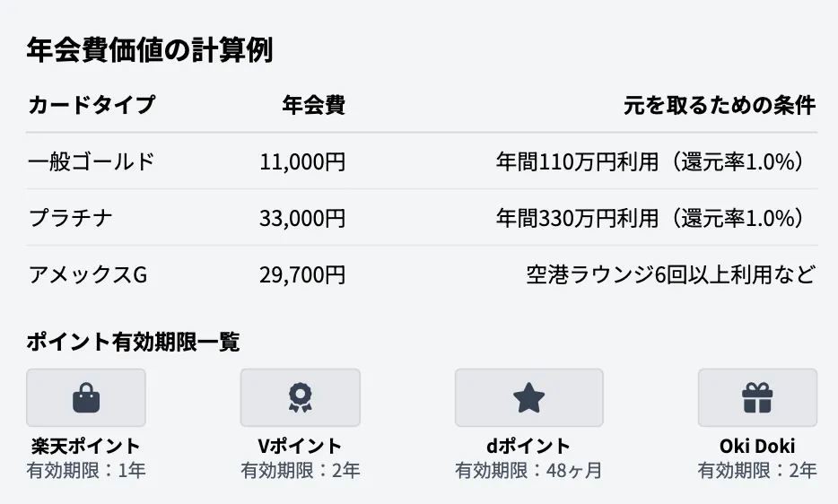Screen dimensions: 838x504
Task: Click the カードタイプ column header
Action: click(91, 105)
